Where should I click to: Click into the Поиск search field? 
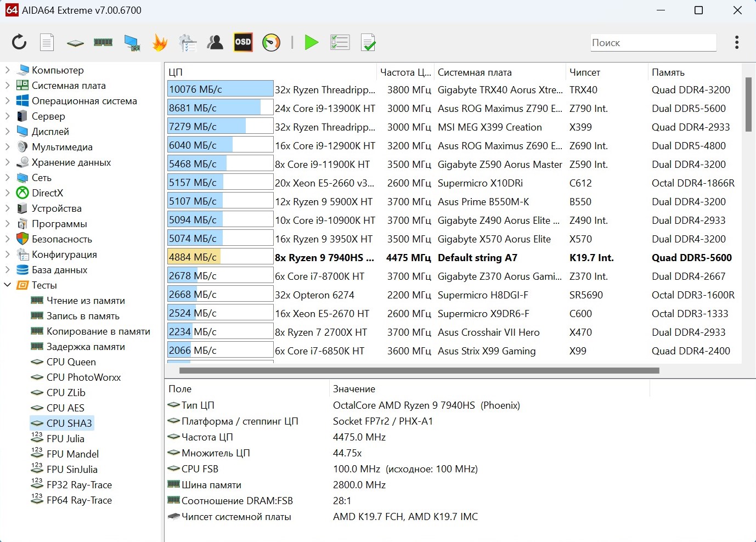click(653, 43)
